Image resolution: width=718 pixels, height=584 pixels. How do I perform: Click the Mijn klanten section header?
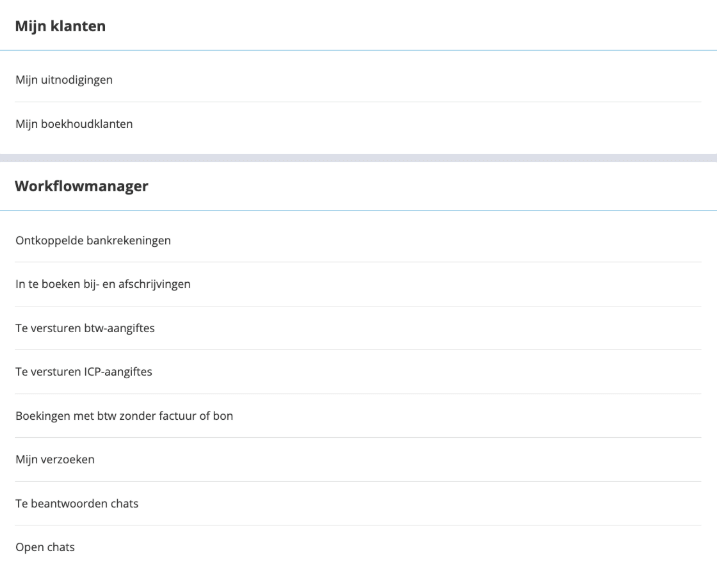[60, 26]
